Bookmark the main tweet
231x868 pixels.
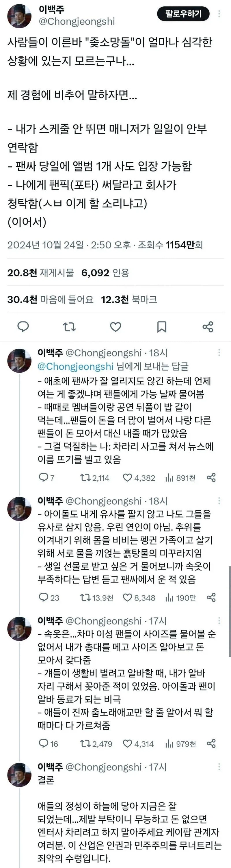click(x=162, y=326)
